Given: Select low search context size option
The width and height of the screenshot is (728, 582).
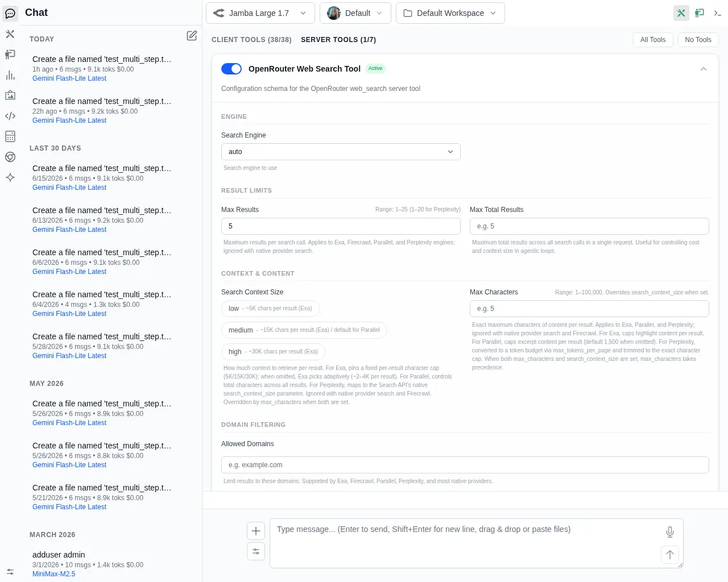Looking at the screenshot, I should tap(270, 309).
